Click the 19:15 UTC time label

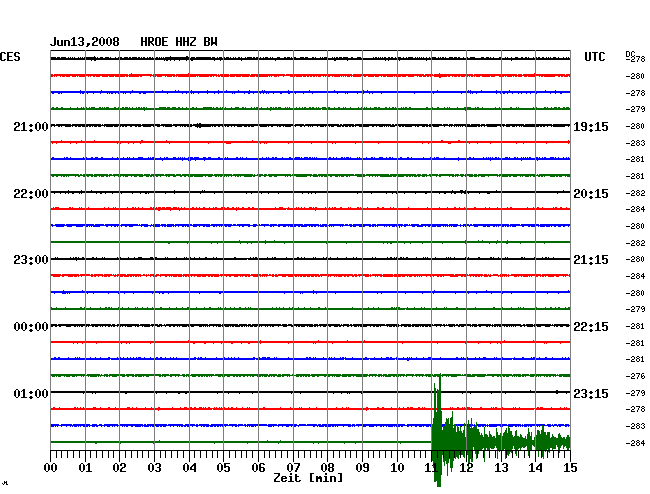tap(591, 126)
